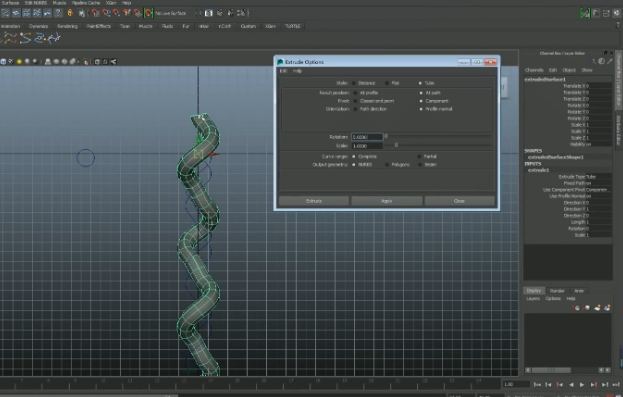
Task: Click the Extrude button
Action: coord(314,201)
